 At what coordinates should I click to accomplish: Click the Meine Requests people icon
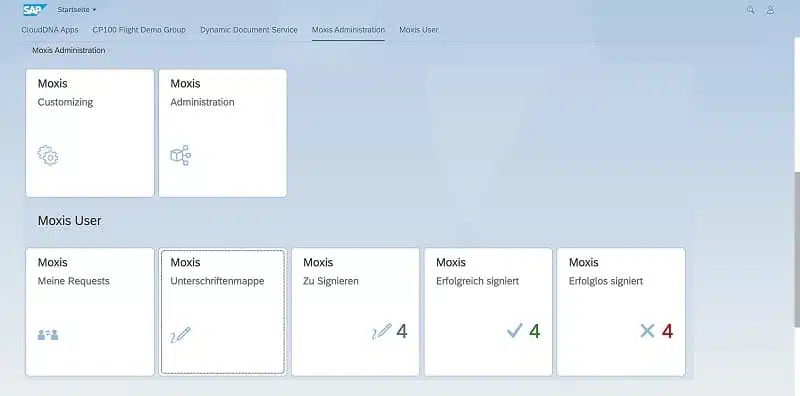(48, 335)
